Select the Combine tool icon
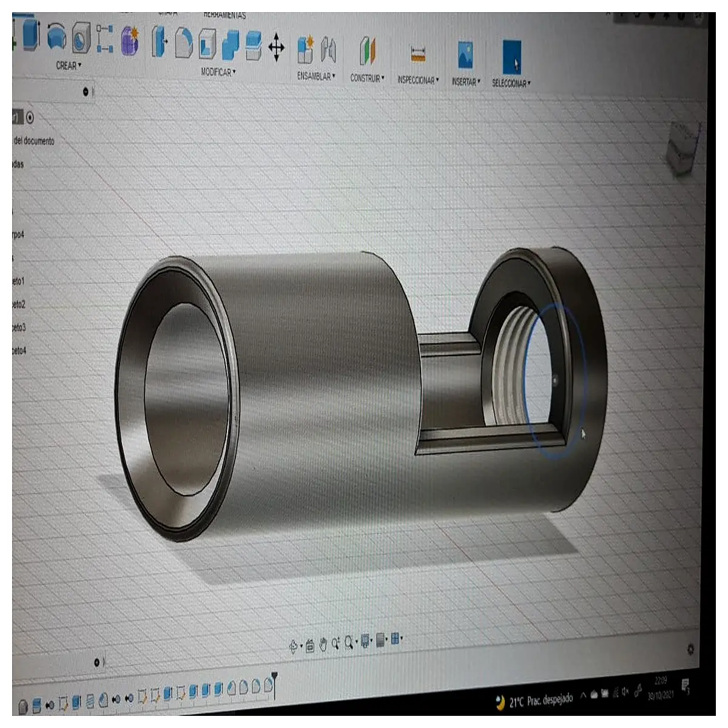The height and width of the screenshot is (728, 728). click(231, 46)
